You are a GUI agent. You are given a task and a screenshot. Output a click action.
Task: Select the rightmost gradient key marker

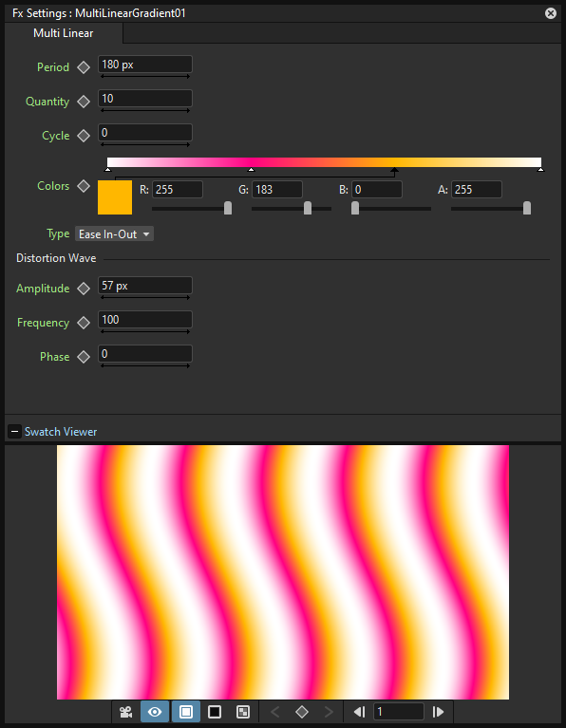pos(540,170)
